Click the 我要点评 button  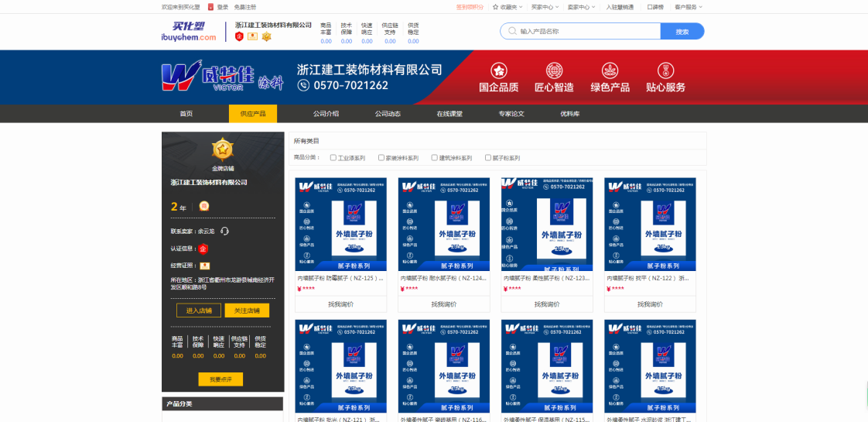point(220,379)
